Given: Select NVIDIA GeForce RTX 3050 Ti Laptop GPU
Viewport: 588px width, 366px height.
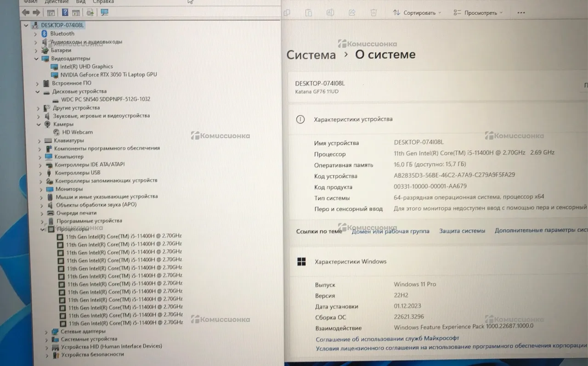Looking at the screenshot, I should (x=108, y=74).
